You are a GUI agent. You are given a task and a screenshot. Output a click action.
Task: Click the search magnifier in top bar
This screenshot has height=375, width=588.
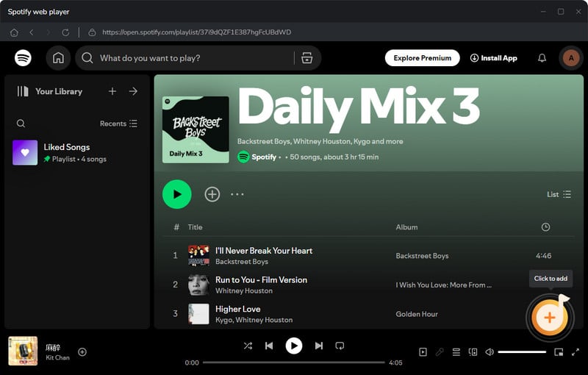[x=87, y=58]
